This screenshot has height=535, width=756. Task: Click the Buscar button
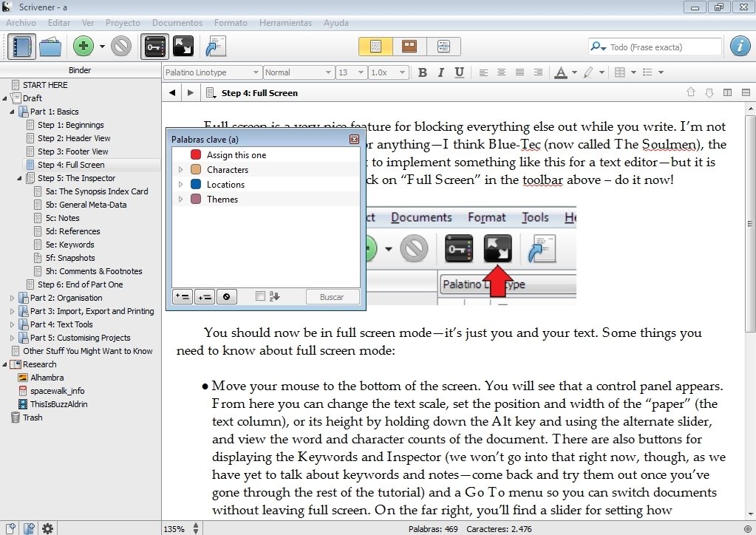click(333, 297)
